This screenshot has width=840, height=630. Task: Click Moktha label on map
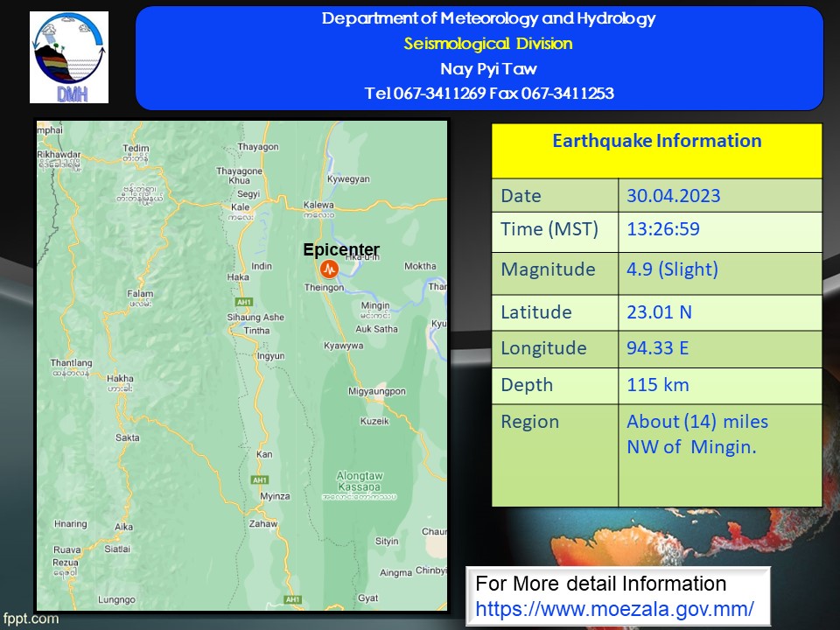coord(420,266)
